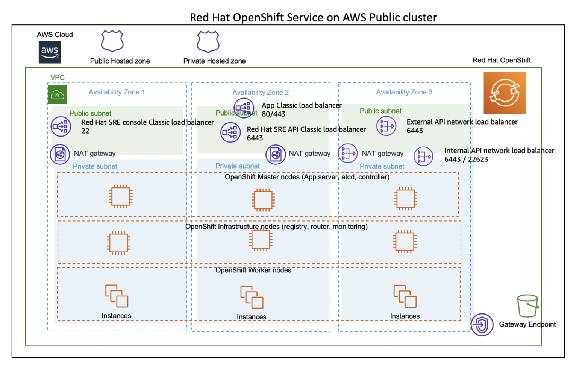Select Internal API network load balancer text
Screen dimensions: 588x371
[x=499, y=151]
